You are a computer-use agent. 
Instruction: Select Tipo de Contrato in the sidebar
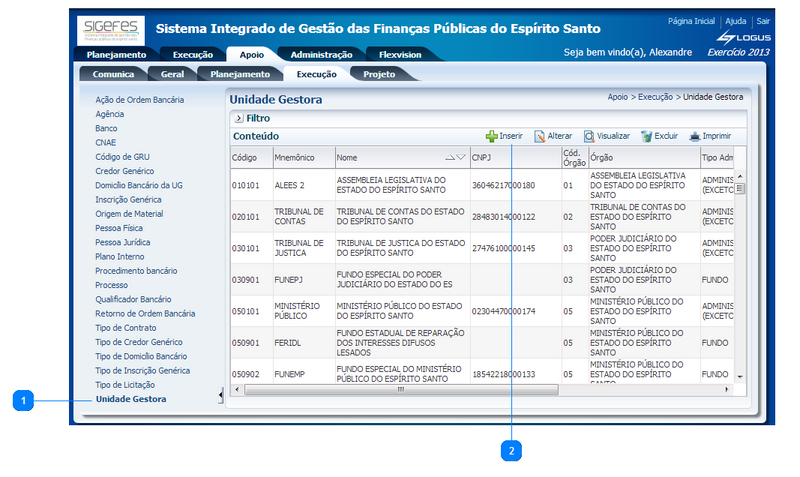pos(125,328)
